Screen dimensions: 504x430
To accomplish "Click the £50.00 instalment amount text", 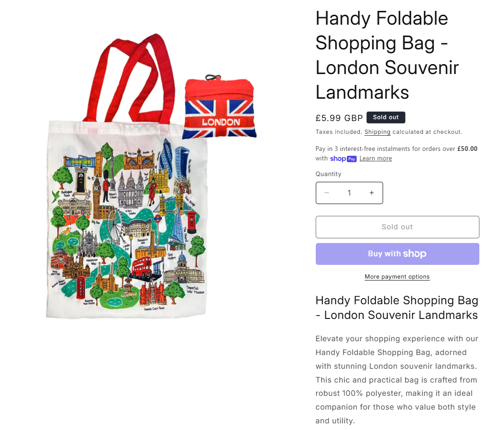I will click(467, 149).
